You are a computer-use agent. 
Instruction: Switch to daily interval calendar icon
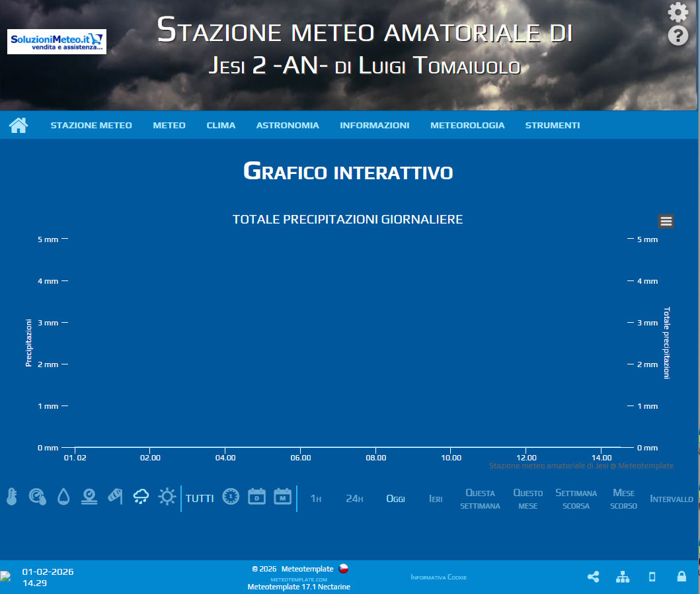pyautogui.click(x=256, y=497)
